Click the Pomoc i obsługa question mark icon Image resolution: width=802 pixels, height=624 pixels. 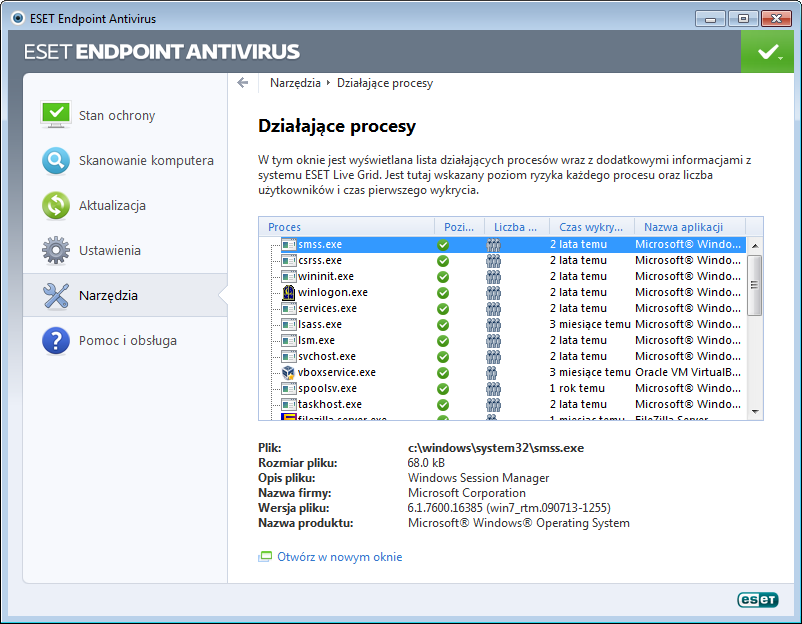click(56, 341)
